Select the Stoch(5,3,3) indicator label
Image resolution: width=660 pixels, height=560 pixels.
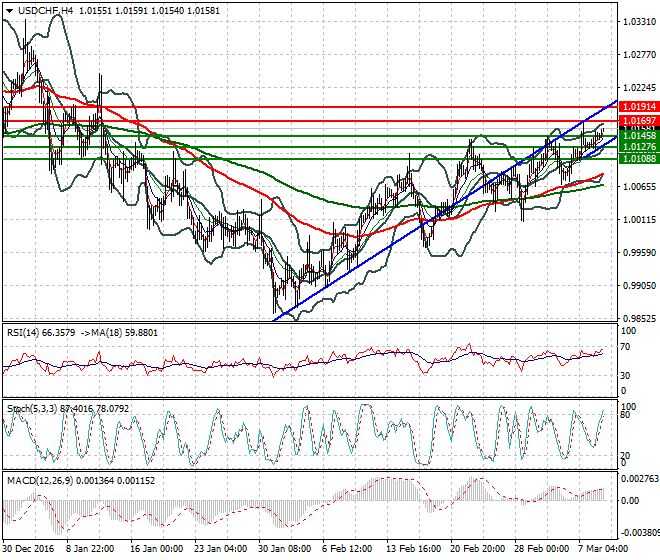point(32,408)
